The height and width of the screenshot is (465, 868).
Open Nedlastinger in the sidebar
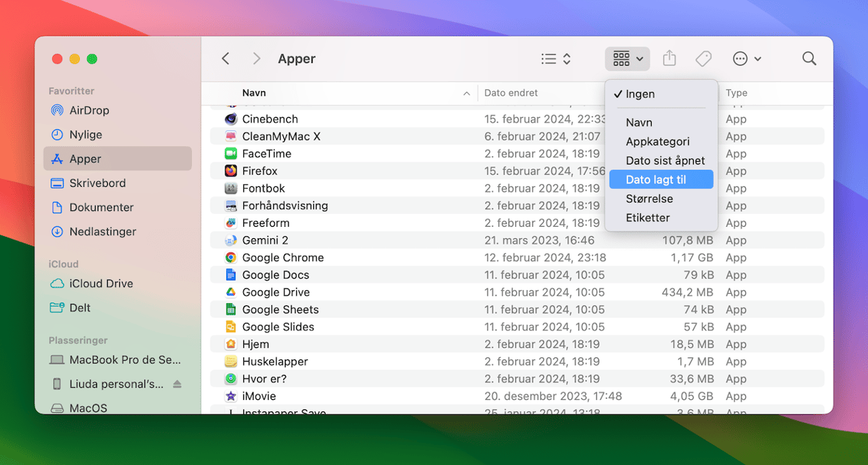pyautogui.click(x=118, y=232)
